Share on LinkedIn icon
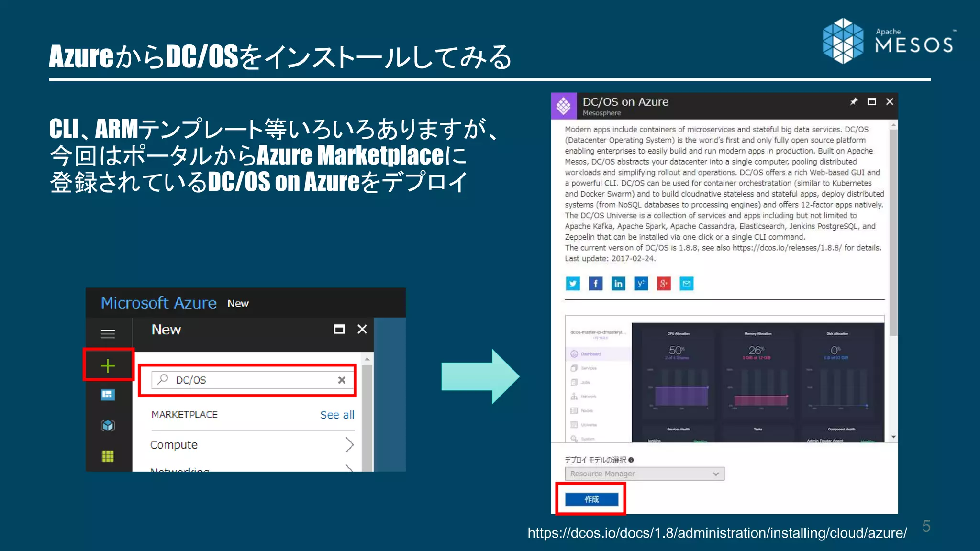The width and height of the screenshot is (980, 551). coord(618,284)
